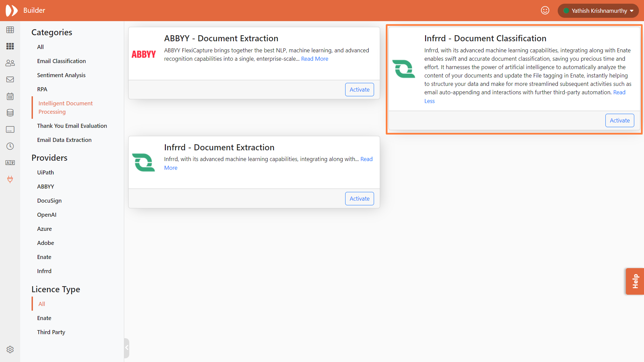Screen dimensions: 644x362
Task: Click the smiley face feedback icon
Action: (x=545, y=10)
